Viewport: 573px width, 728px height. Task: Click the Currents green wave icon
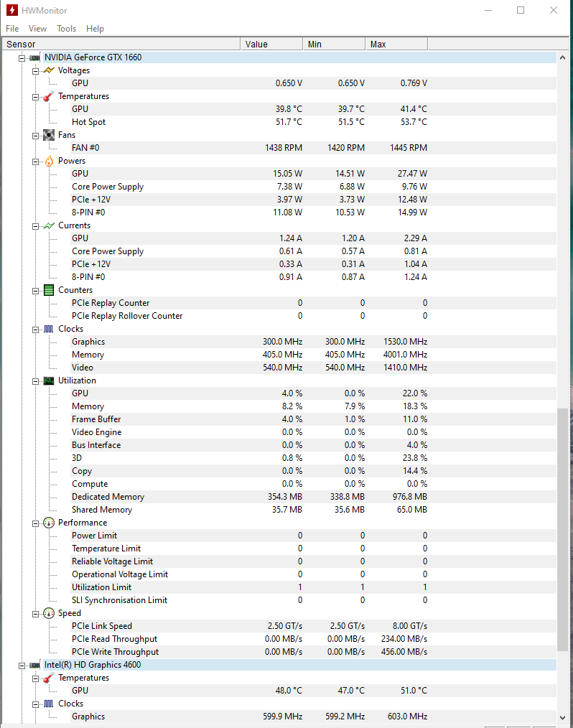pos(49,225)
